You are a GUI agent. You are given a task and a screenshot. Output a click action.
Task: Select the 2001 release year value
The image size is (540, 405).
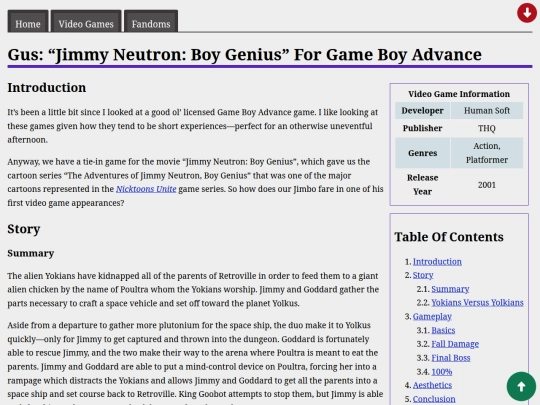(x=487, y=185)
